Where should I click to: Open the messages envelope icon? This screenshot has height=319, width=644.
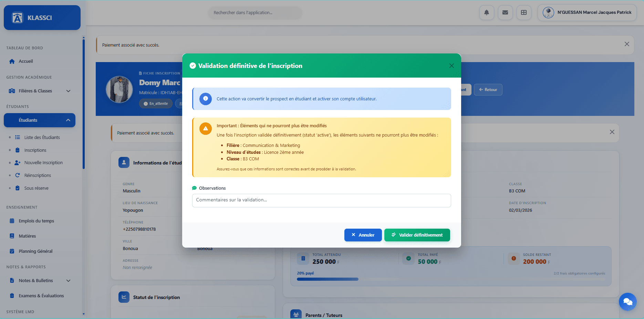(x=505, y=13)
